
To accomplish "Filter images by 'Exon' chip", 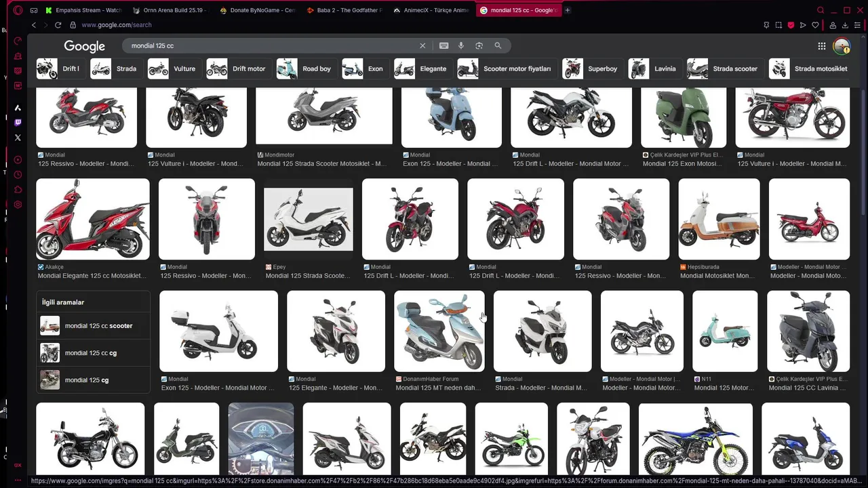I will [364, 68].
